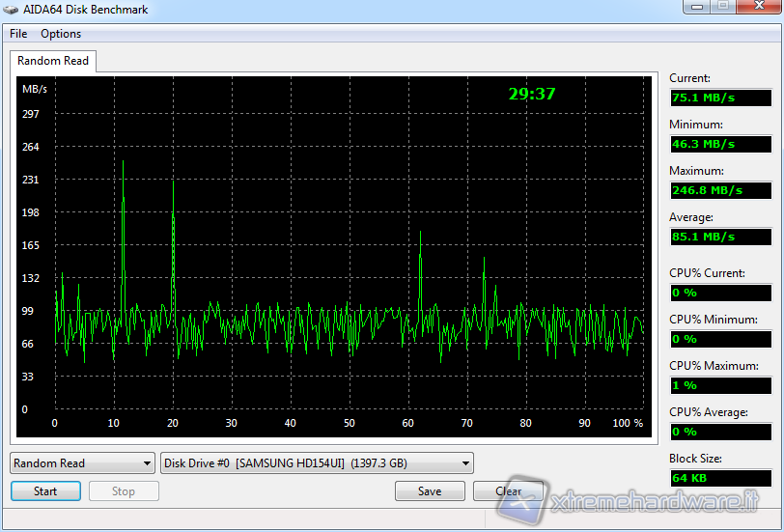Viewport: 784px width, 532px height.
Task: Open the File menu
Action: pos(18,34)
